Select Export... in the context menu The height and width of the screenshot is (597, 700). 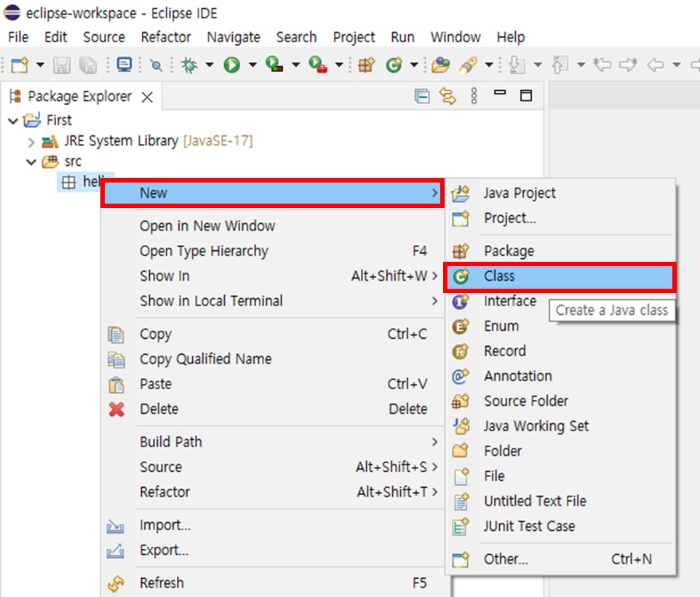tap(272, 550)
